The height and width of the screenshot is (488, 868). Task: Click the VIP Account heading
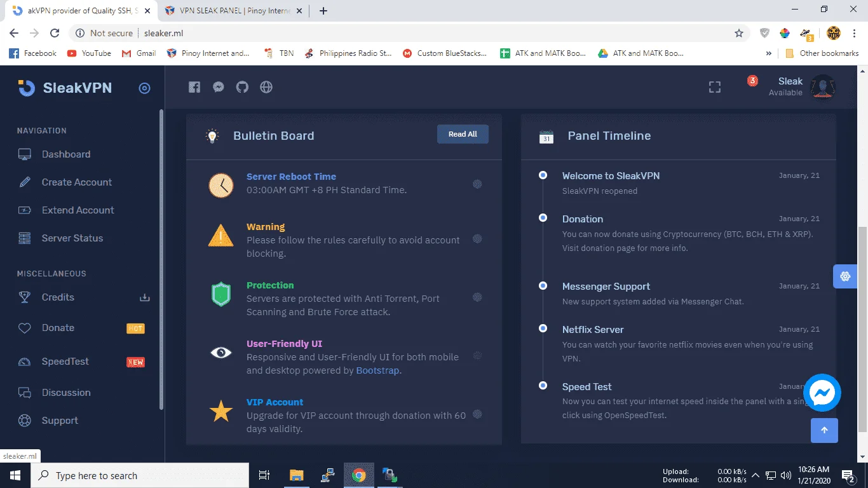275,402
